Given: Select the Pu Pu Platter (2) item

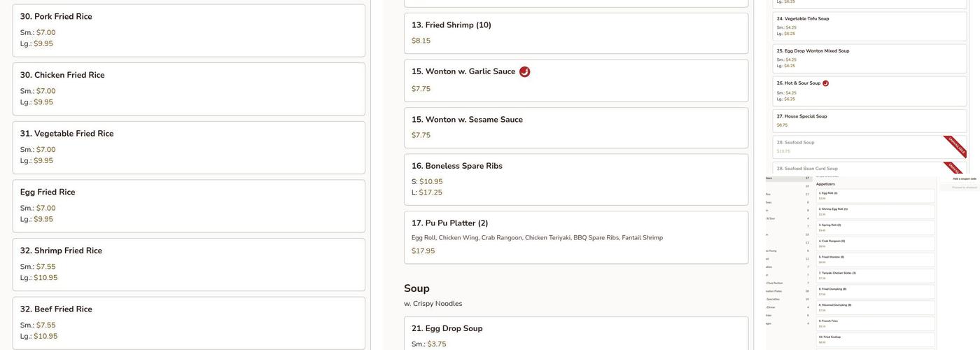Looking at the screenshot, I should coord(575,237).
